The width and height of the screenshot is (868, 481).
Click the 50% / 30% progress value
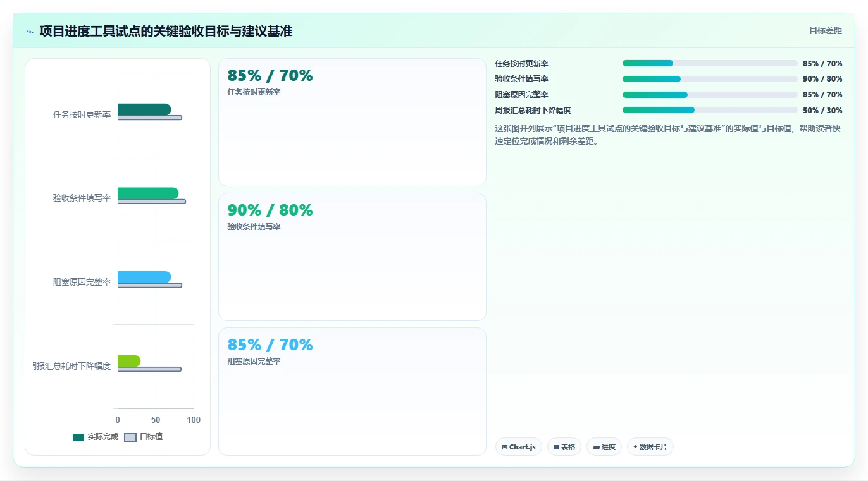click(x=822, y=110)
